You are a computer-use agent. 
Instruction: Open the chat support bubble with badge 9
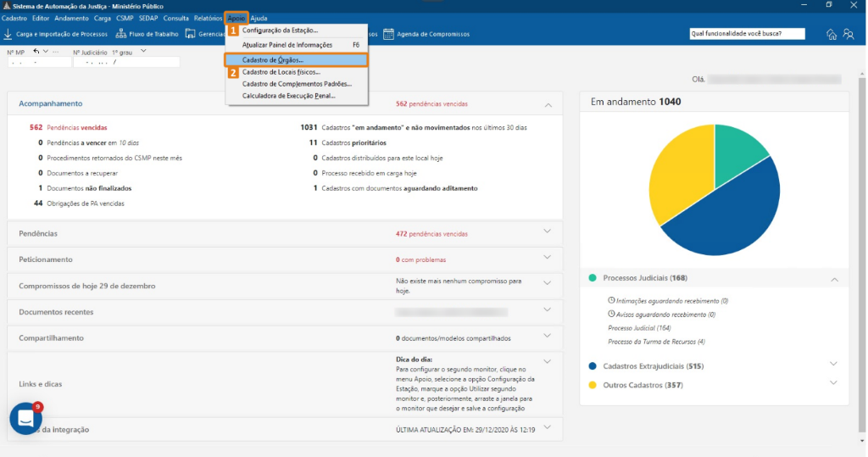26,418
